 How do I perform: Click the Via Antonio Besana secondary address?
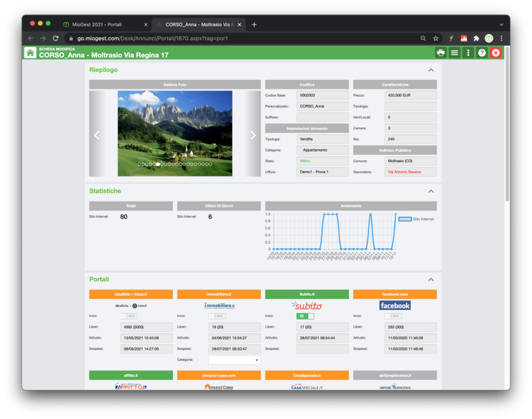411,172
